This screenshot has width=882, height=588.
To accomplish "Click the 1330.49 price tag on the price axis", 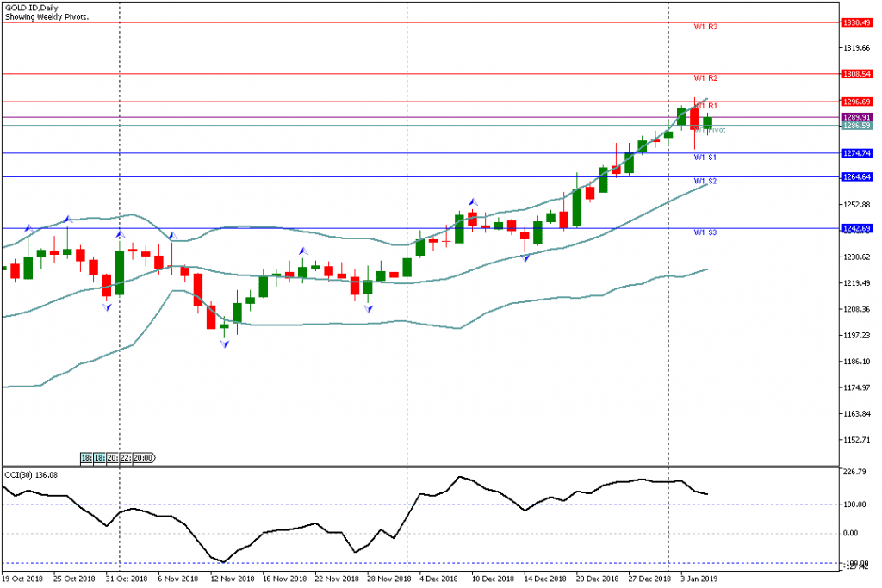I will (859, 23).
